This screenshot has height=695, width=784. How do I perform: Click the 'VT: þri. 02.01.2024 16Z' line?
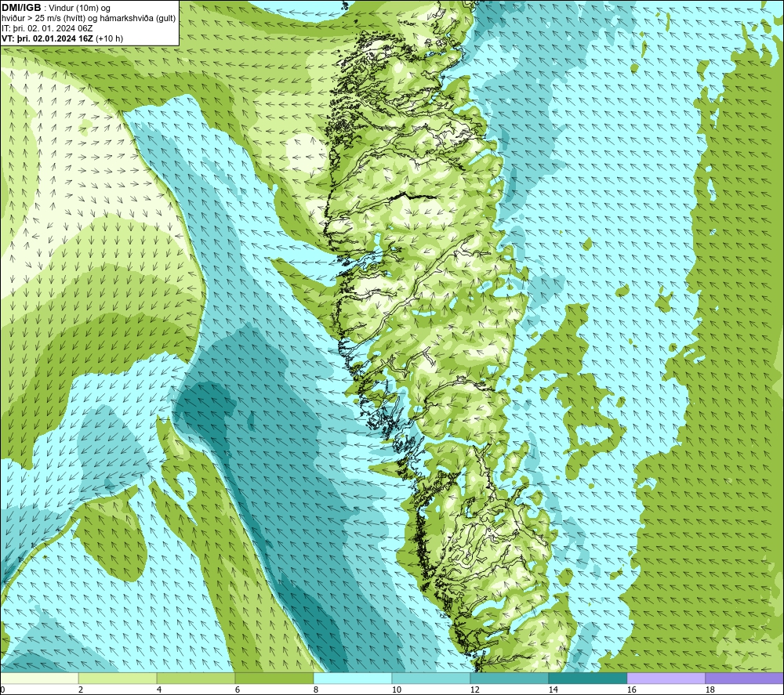click(48, 38)
